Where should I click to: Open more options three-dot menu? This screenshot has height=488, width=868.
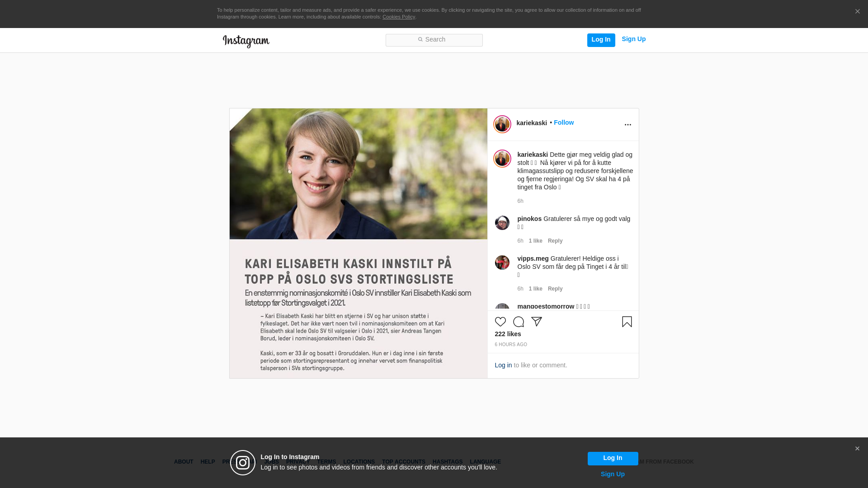(x=628, y=125)
